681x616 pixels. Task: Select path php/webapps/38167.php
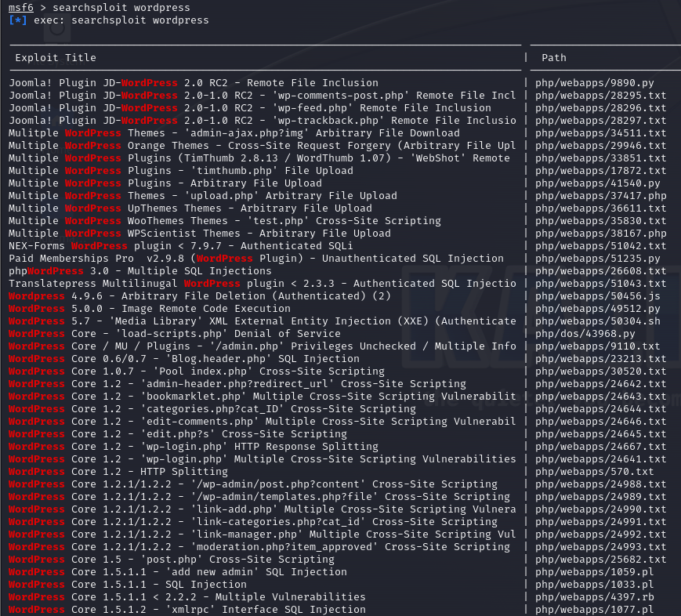pos(600,234)
